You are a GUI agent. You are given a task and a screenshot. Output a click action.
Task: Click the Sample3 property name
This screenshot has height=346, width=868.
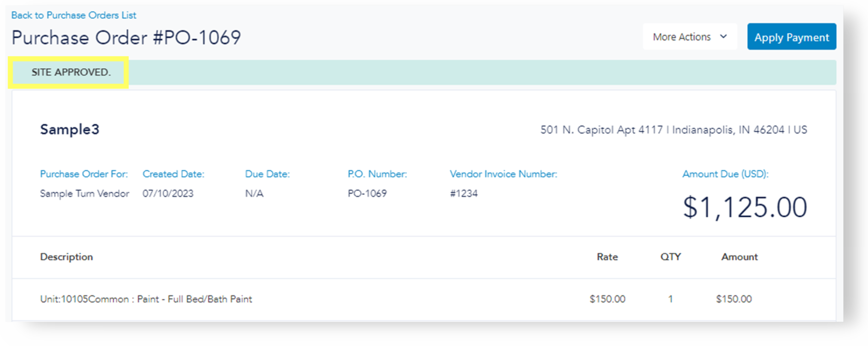[70, 129]
